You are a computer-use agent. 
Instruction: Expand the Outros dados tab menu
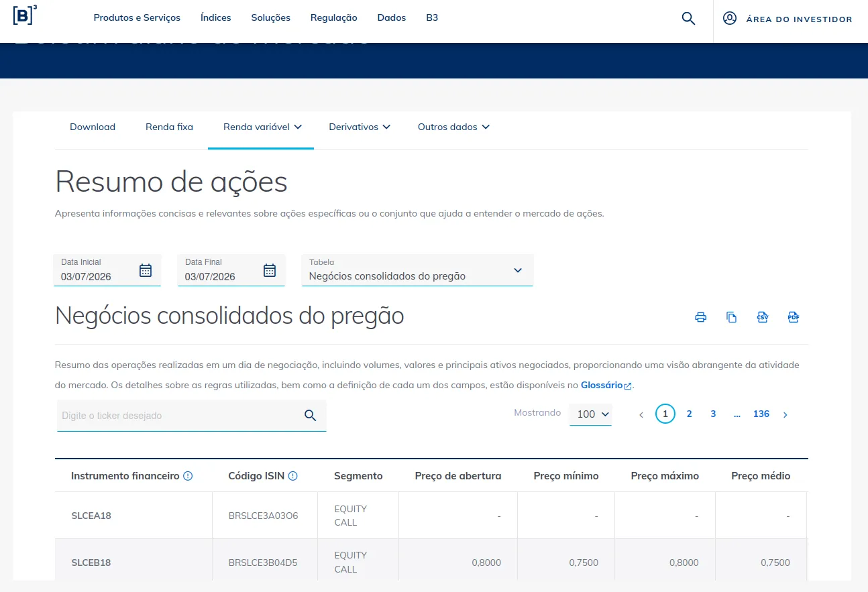(x=453, y=127)
